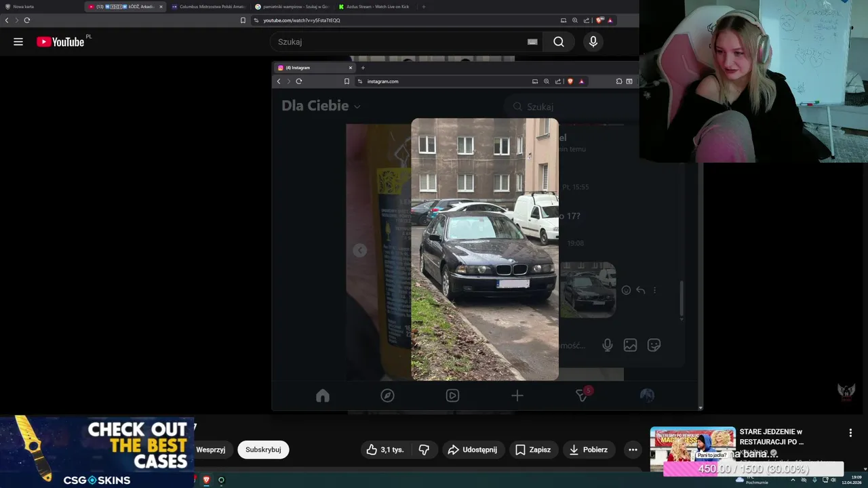Click the Udostępnij share button
This screenshot has width=868, height=488.
[x=473, y=449]
